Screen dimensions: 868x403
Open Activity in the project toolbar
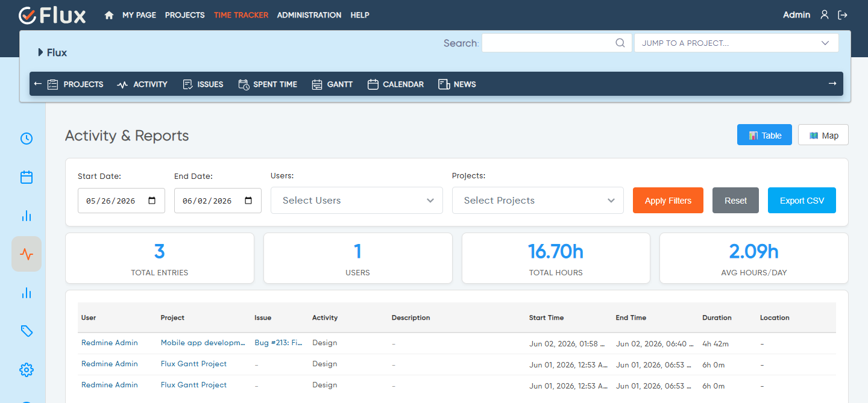[x=142, y=84]
